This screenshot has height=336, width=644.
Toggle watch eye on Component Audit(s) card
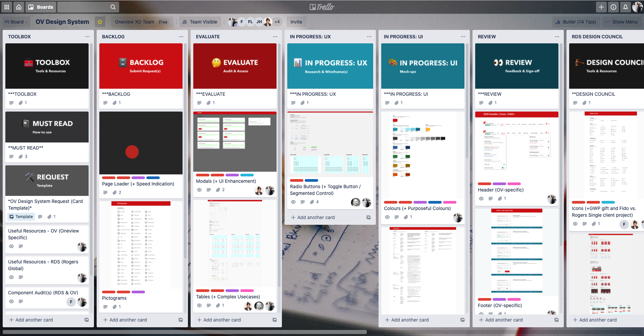click(11, 301)
